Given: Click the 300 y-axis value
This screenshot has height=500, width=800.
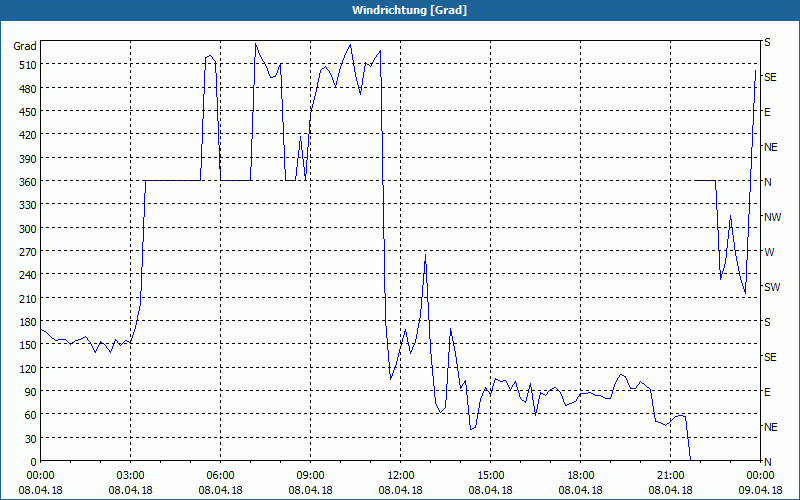Looking at the screenshot, I should click(x=27, y=229).
